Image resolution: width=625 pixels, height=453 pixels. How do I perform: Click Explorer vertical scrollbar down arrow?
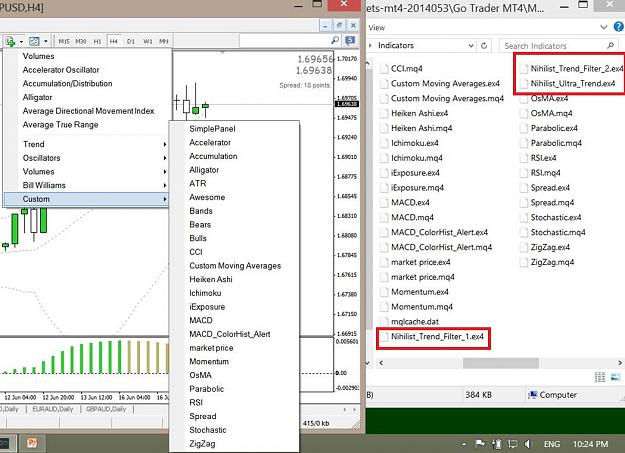tap(368, 363)
